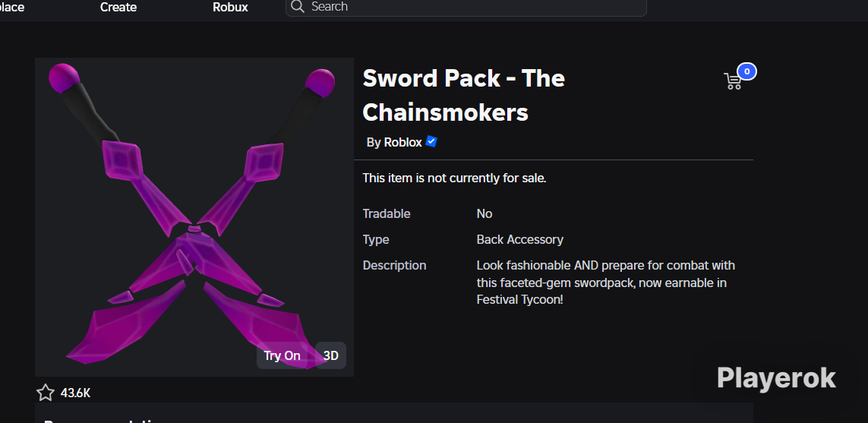This screenshot has width=868, height=423.
Task: Click the blue verified badge next to Roblox
Action: point(432,142)
